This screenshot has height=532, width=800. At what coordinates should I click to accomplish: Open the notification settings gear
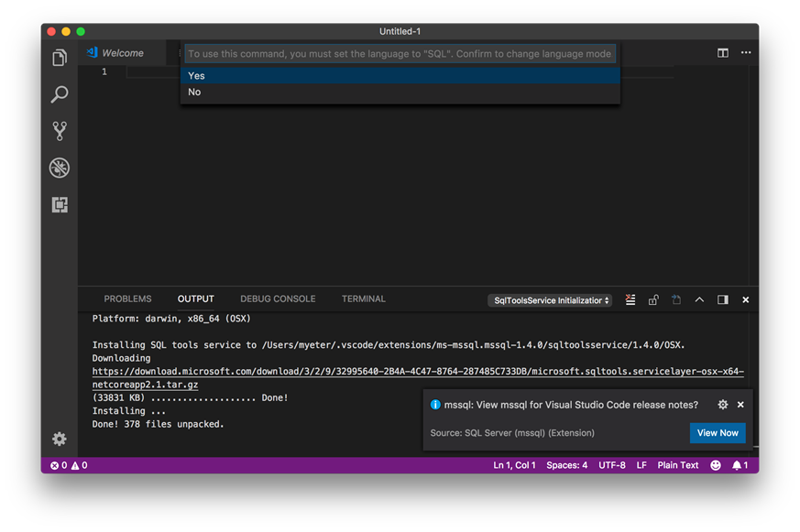click(x=723, y=405)
